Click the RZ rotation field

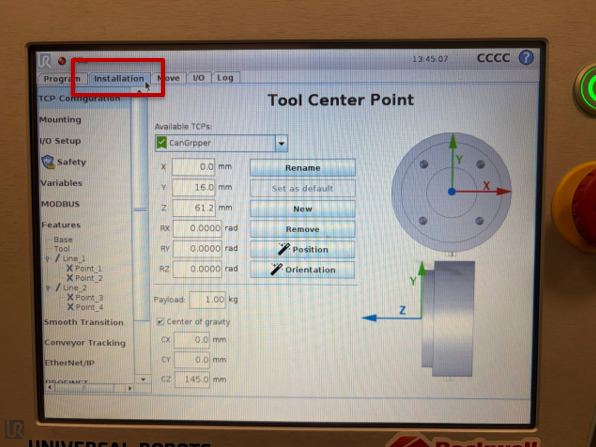[197, 269]
